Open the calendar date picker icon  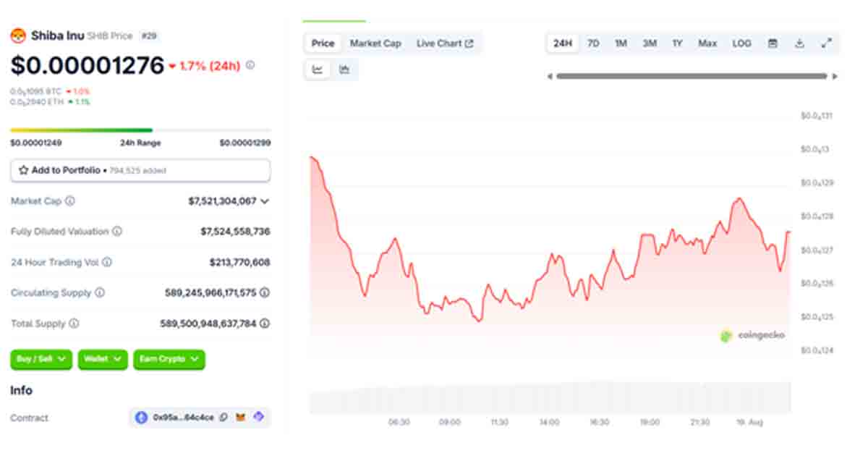click(x=773, y=43)
